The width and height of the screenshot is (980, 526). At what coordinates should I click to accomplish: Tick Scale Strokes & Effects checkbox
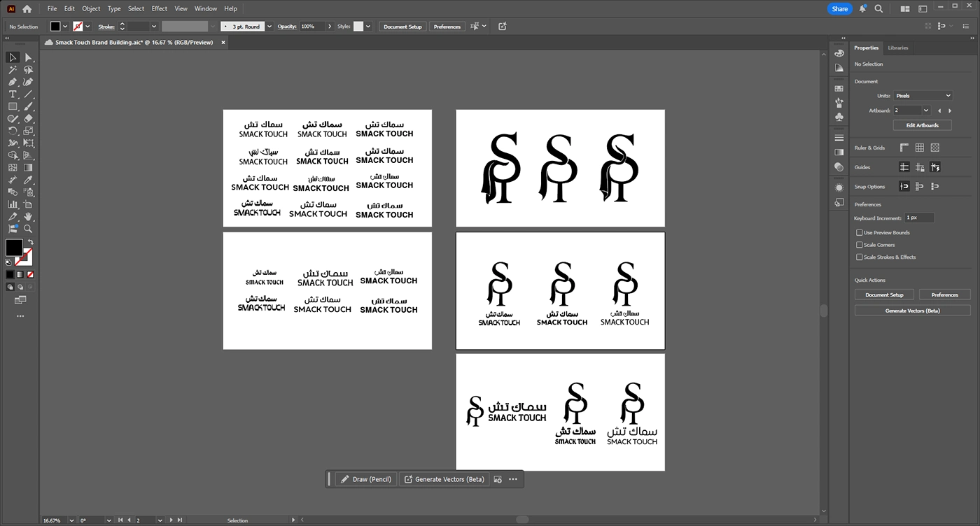click(860, 257)
